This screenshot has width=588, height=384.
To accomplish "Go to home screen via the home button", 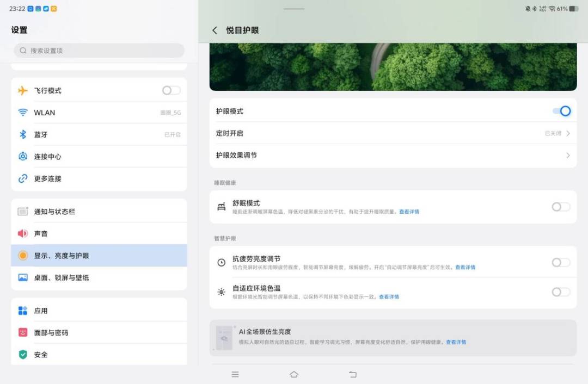I will click(294, 374).
